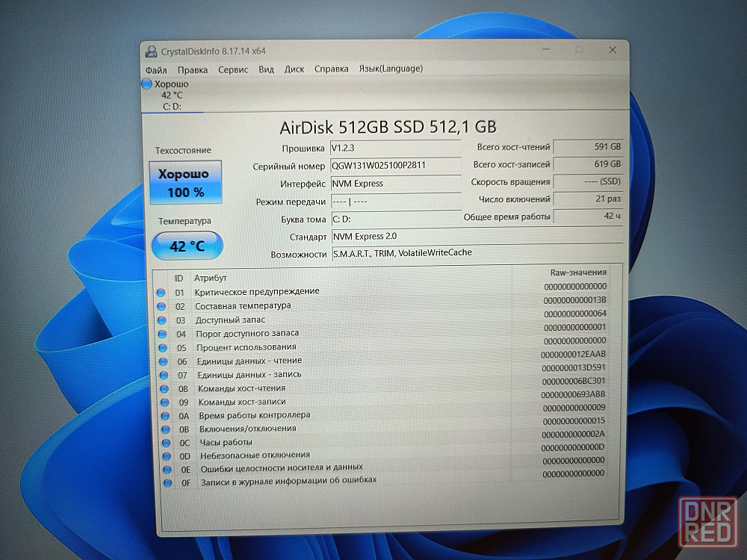Click status icon for Часы работы row
Viewport: 747px width, 560px height.
point(165,442)
